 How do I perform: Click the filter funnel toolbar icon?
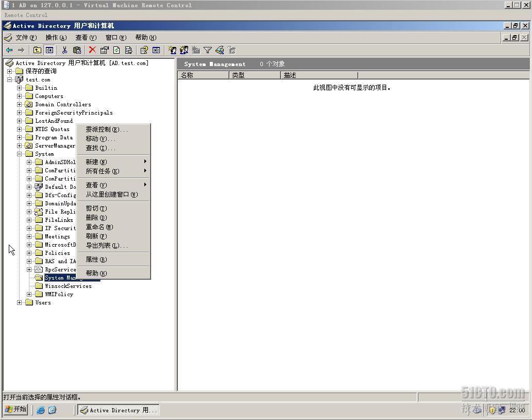click(208, 50)
